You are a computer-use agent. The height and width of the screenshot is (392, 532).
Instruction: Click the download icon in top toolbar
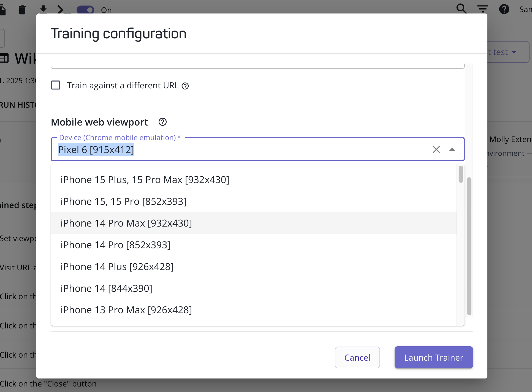(x=43, y=10)
